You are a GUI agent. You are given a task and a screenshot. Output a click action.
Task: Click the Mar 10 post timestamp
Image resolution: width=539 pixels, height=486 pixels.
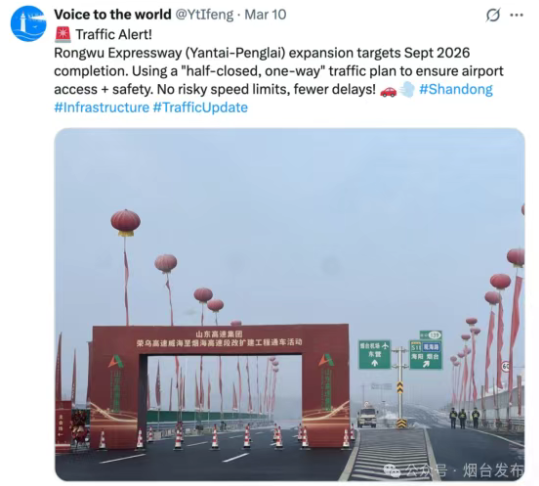[x=265, y=14]
